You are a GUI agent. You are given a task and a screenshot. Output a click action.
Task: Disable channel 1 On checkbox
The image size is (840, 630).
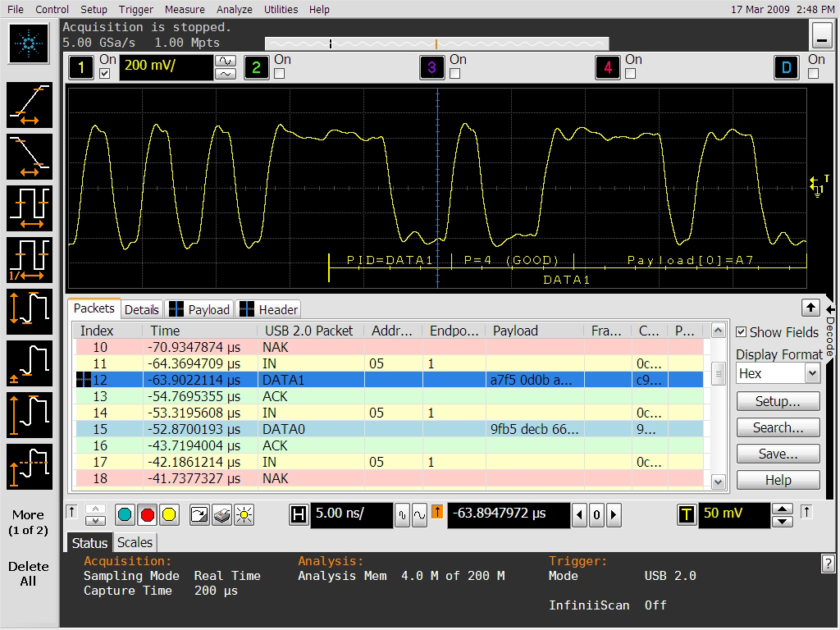click(x=104, y=74)
